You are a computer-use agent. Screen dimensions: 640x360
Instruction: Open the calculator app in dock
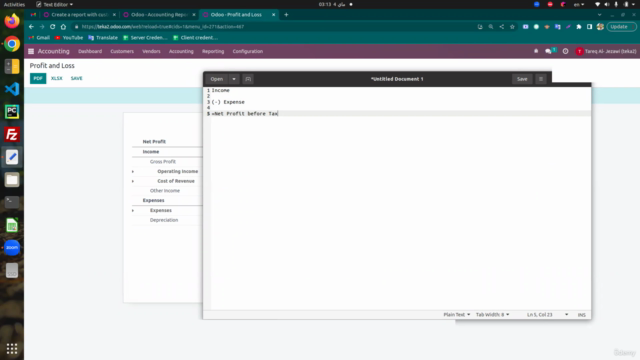pyautogui.click(x=12, y=66)
